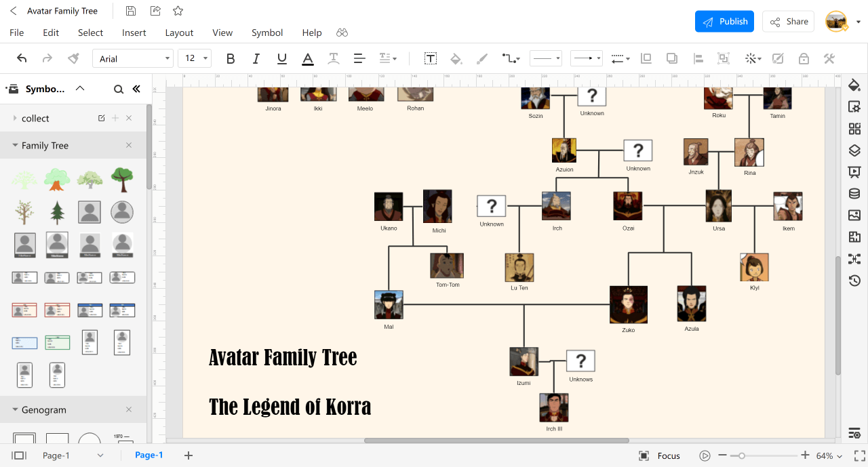Click the bring to front icon
Image resolution: width=868 pixels, height=467 pixels.
pos(646,58)
